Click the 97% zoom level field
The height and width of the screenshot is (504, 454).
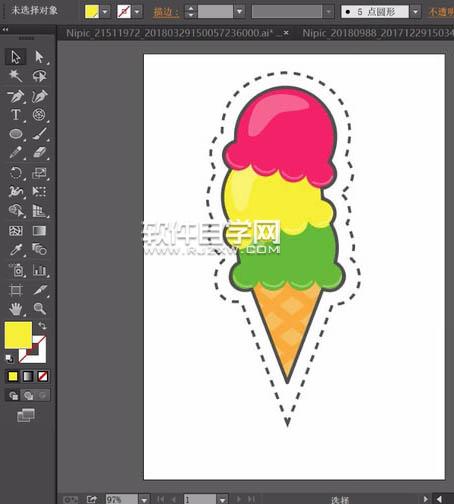click(122, 499)
